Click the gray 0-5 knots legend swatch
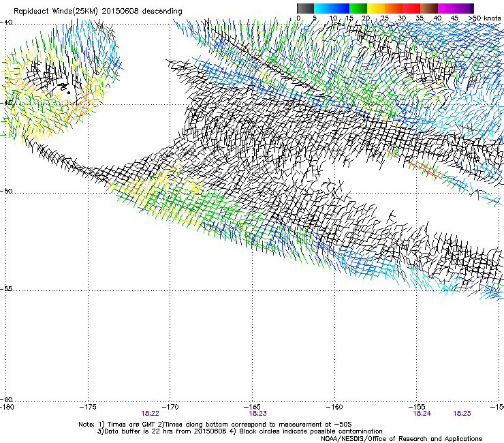 (305, 8)
